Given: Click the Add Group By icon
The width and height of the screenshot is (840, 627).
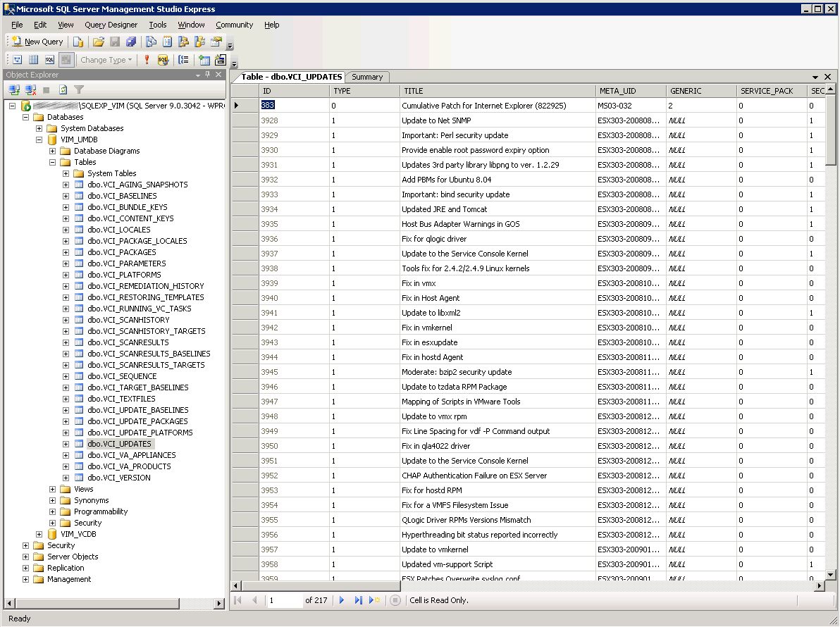Looking at the screenshot, I should tap(184, 60).
